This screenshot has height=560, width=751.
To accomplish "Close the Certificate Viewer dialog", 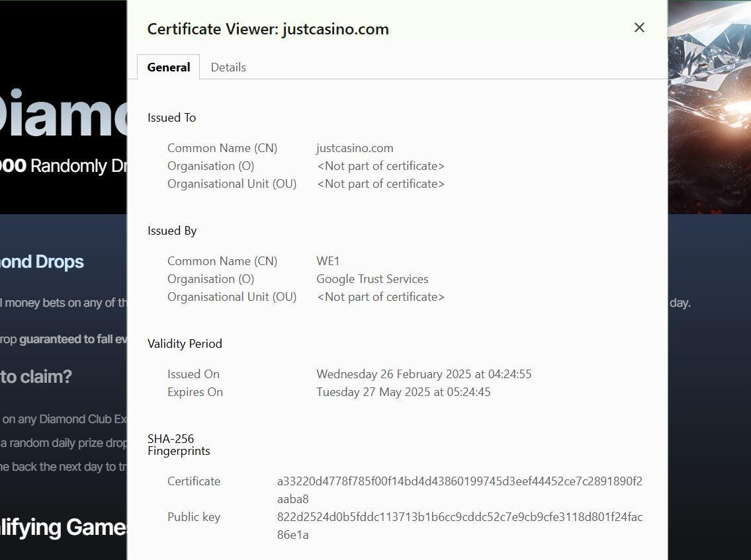I will click(x=639, y=28).
